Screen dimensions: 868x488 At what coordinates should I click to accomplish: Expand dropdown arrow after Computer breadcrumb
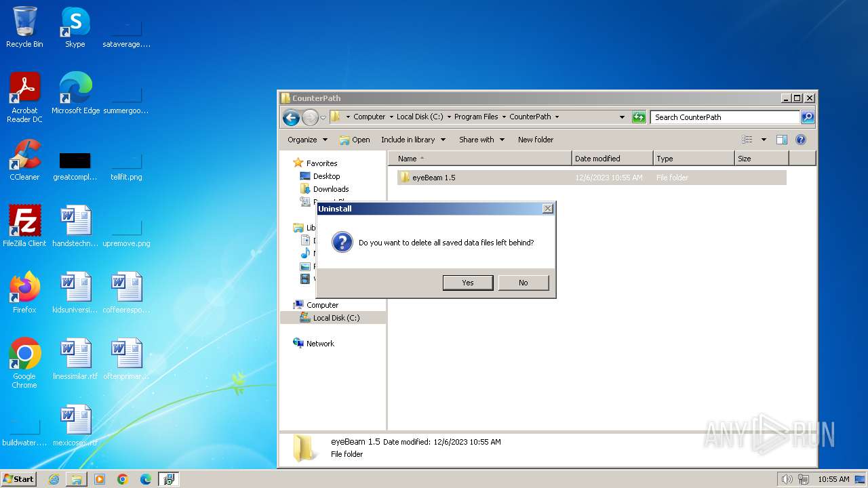(x=391, y=117)
